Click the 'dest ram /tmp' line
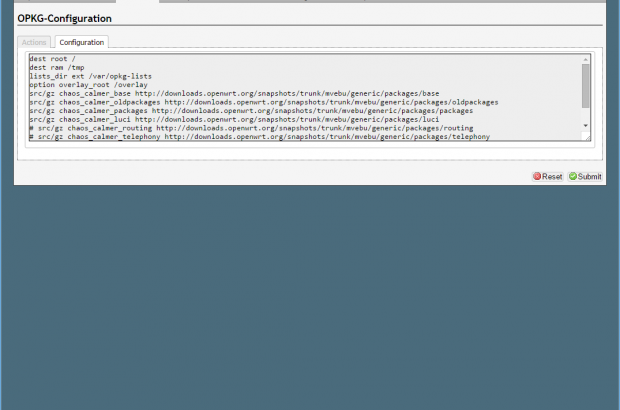 tap(57, 68)
